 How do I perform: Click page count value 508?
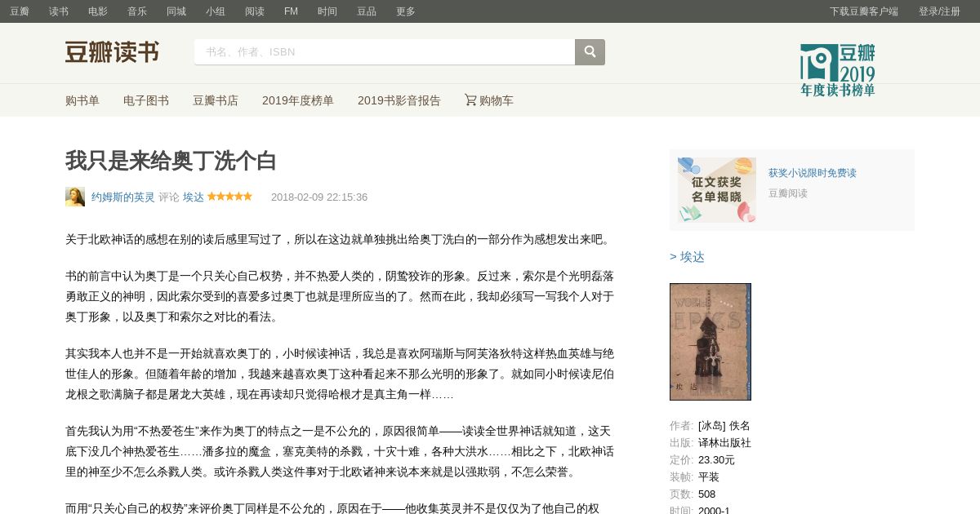click(x=706, y=494)
